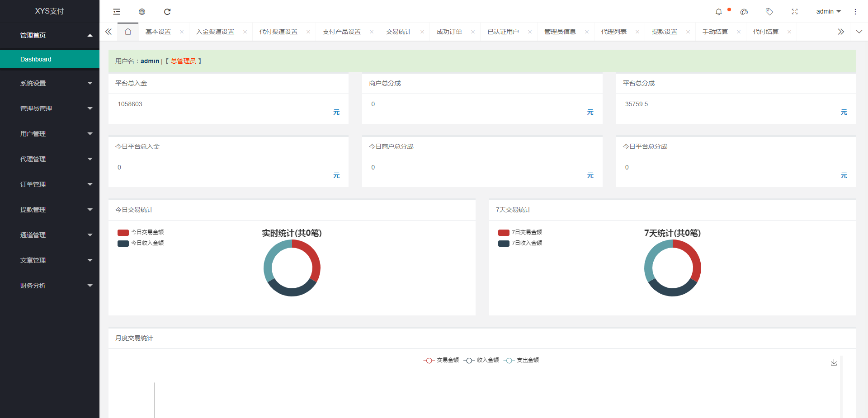Select the Dashboard sidebar item

tap(50, 59)
